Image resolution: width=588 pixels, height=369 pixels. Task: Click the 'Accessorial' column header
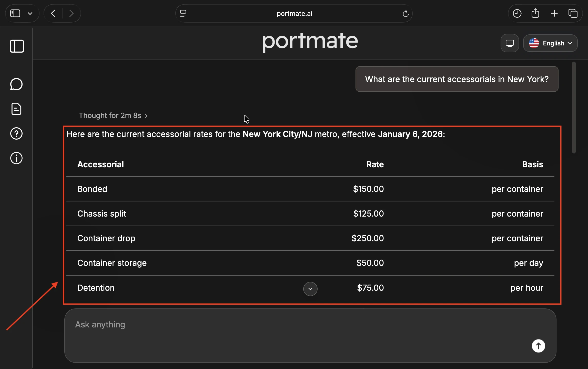100,164
